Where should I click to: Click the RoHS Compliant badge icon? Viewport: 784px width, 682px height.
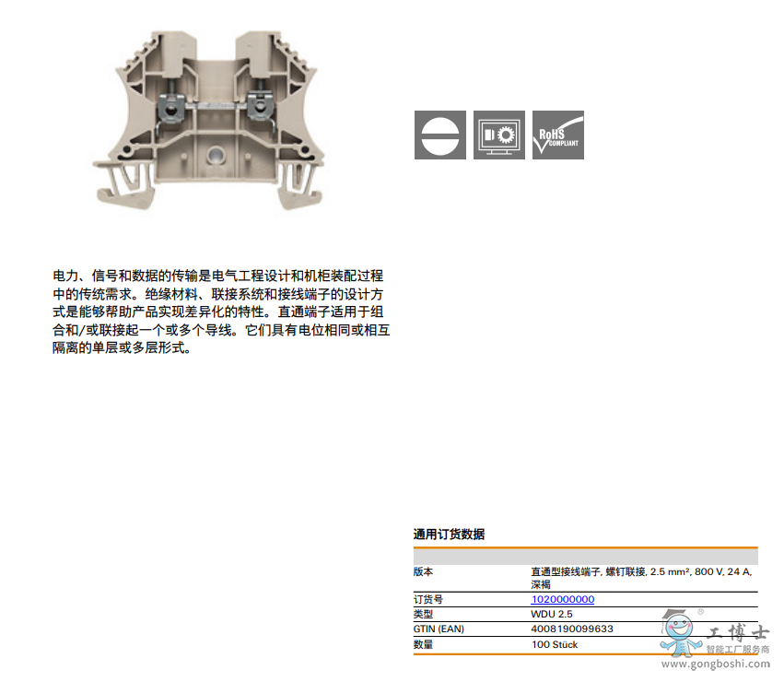click(x=557, y=135)
